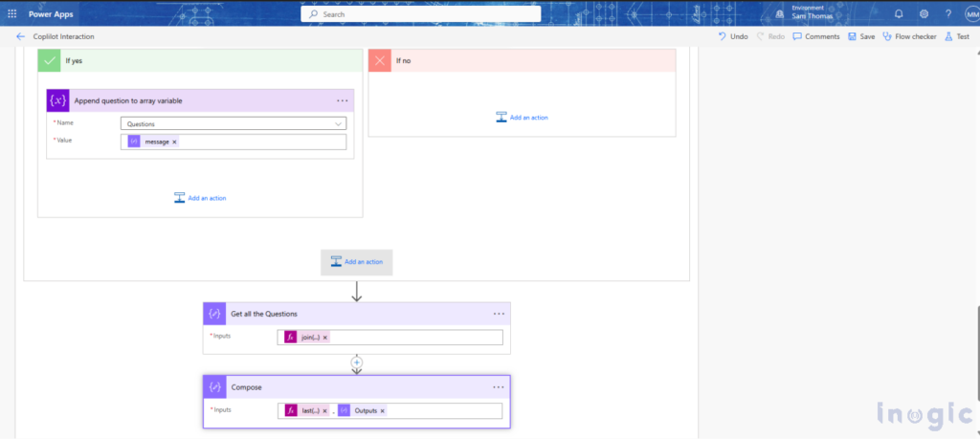Save the flow
This screenshot has width=980, height=439.
pos(861,36)
